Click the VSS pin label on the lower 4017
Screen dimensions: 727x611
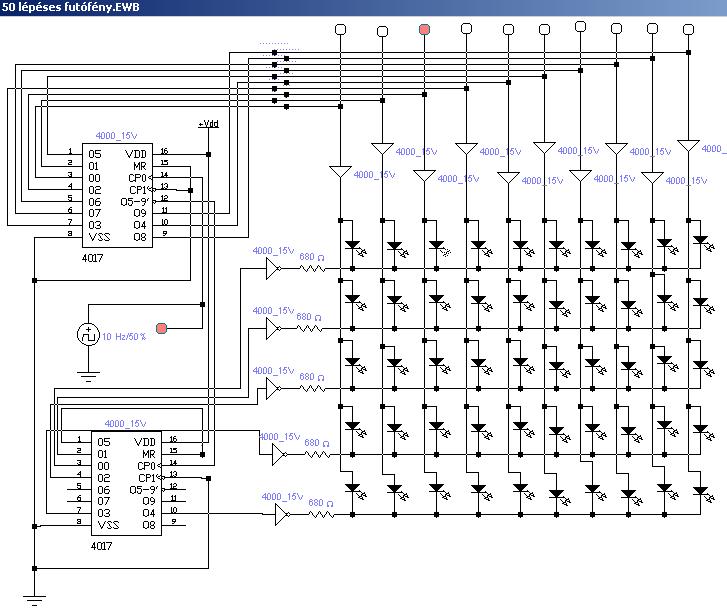click(108, 525)
